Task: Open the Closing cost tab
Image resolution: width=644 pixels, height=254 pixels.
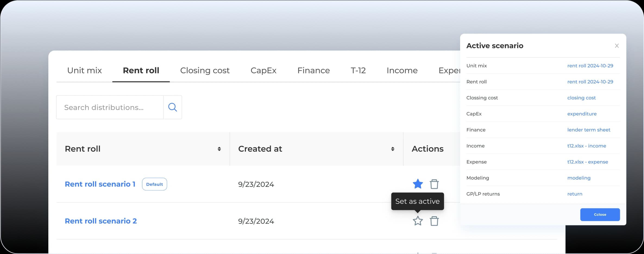Action: [205, 70]
